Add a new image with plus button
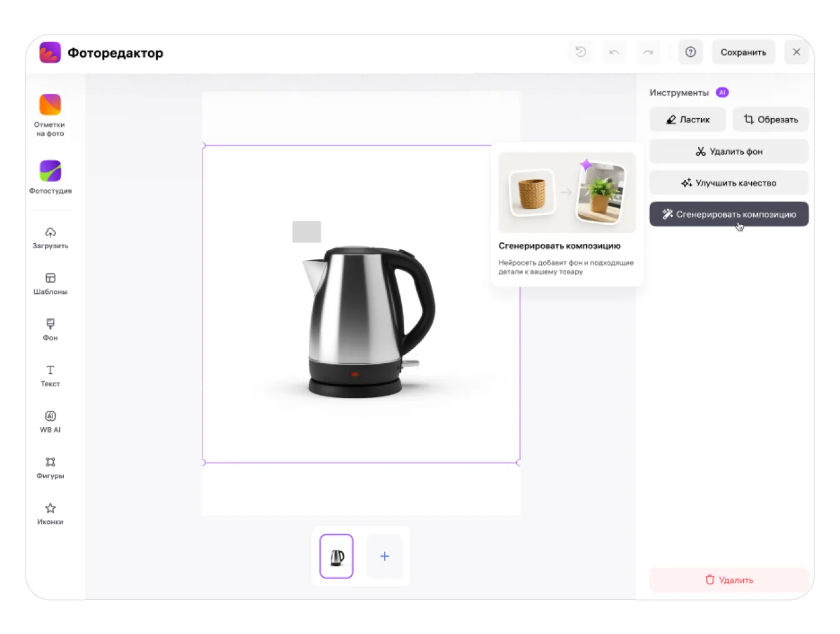This screenshot has height=634, width=840. click(384, 556)
